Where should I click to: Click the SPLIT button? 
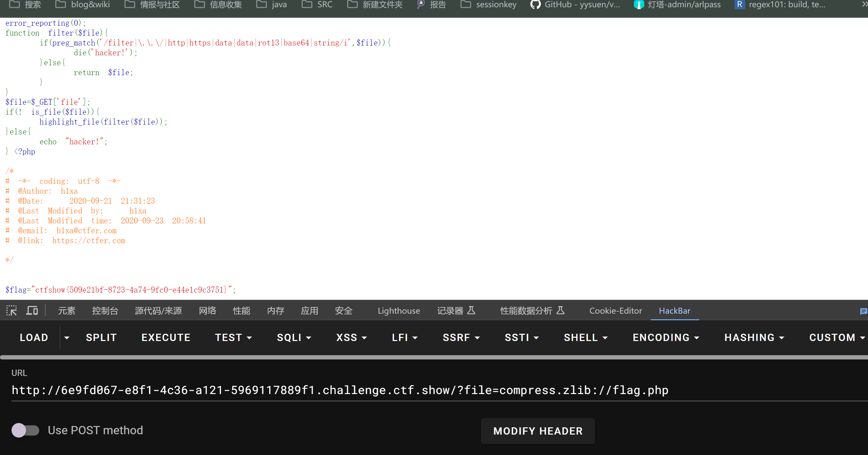click(101, 337)
